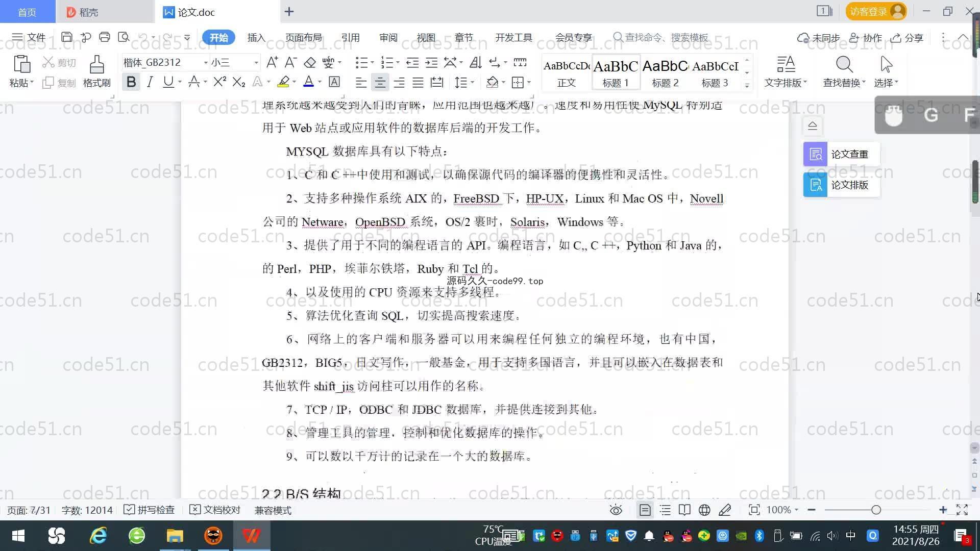The width and height of the screenshot is (980, 551).
Task: Select the Format Painter brush
Action: pos(96,65)
